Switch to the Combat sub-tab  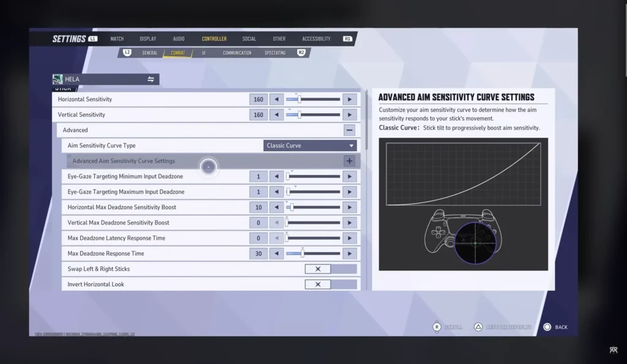pyautogui.click(x=178, y=53)
